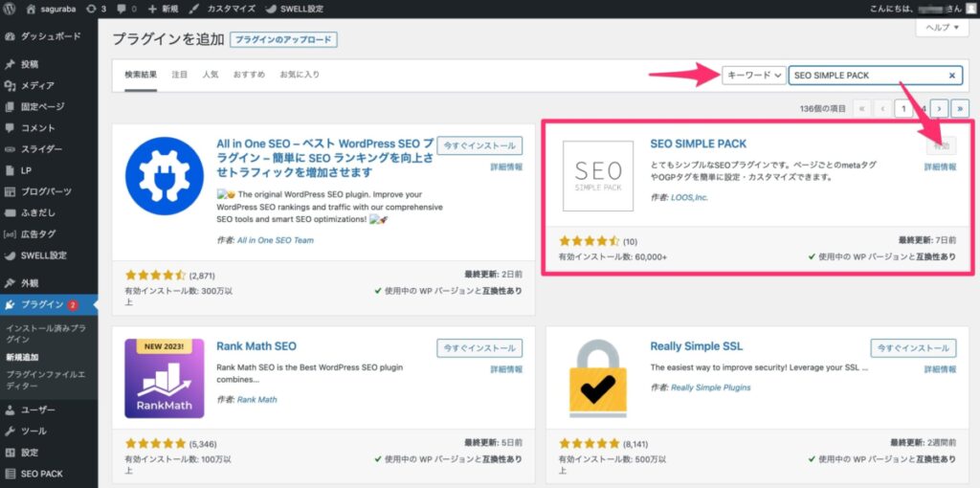980x488 pixels.
Task: Switch to the 注目 tab
Action: 179,75
